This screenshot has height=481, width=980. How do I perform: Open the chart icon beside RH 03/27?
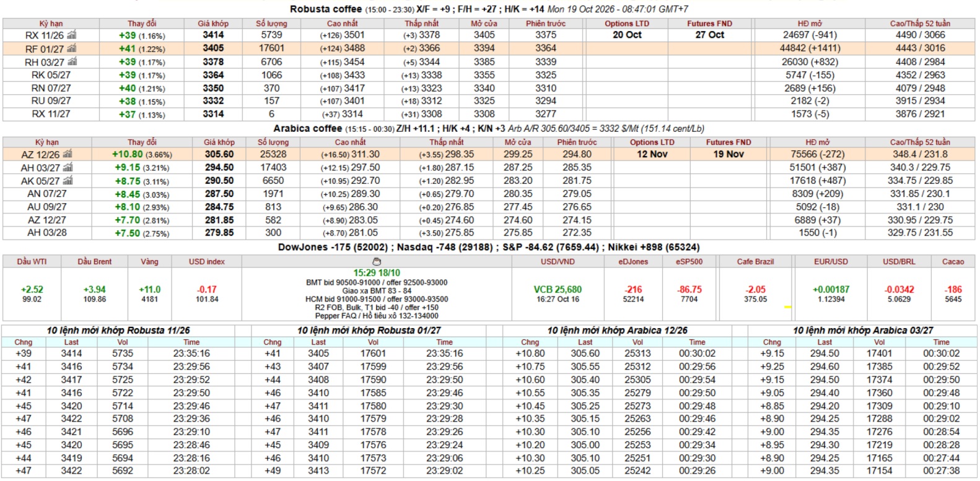pyautogui.click(x=72, y=61)
